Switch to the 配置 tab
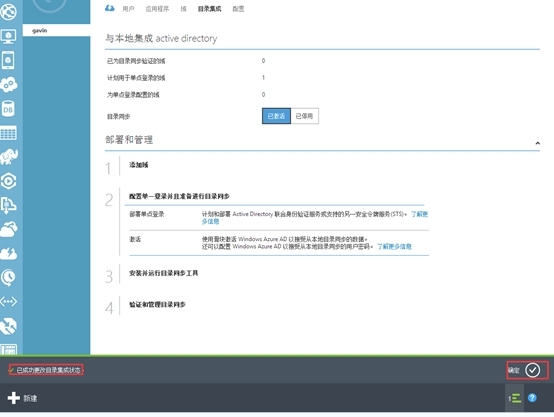This screenshot has width=554, height=417. 238,9
